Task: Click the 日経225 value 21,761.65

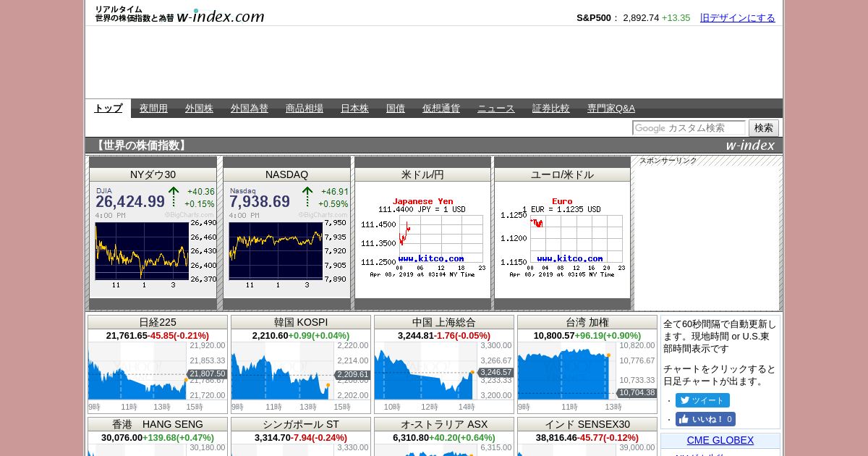Action: click(x=127, y=336)
